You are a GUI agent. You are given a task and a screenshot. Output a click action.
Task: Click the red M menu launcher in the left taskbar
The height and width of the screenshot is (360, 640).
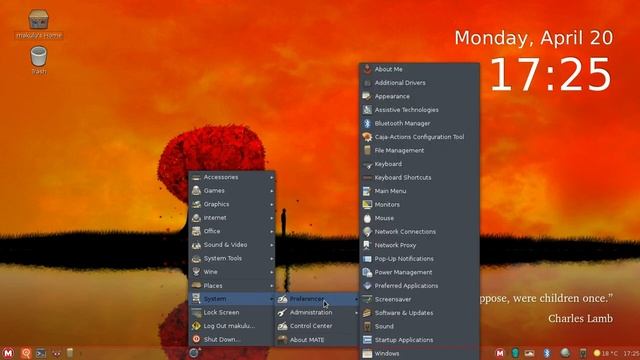8,353
